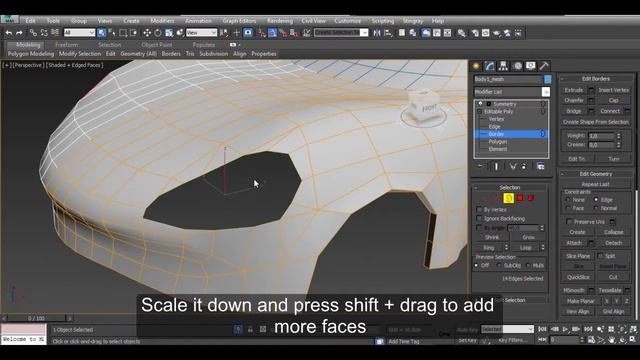
Task: Open the Display command panel tab
Action: [x=530, y=66]
